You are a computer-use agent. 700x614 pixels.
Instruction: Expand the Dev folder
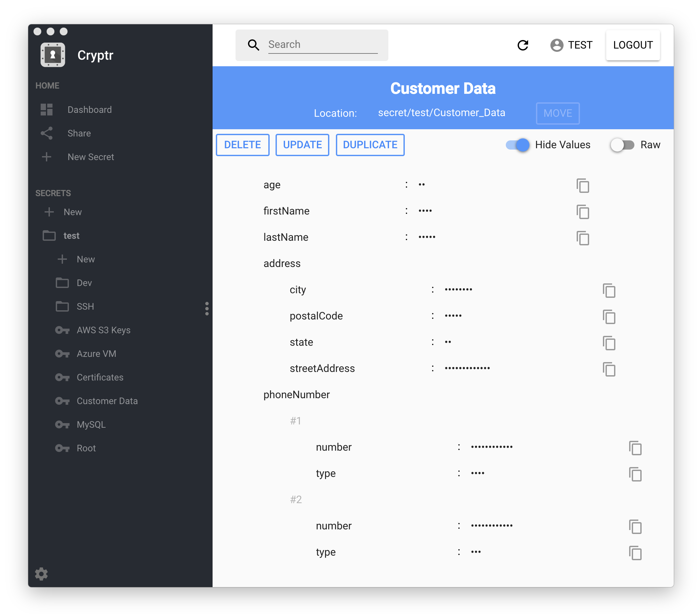tap(84, 283)
